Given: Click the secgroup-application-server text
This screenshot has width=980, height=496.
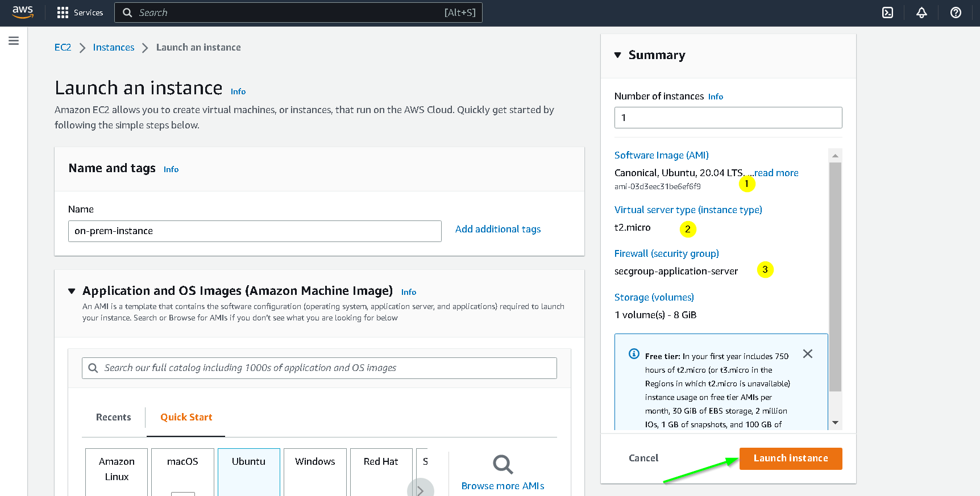Looking at the screenshot, I should pos(676,271).
